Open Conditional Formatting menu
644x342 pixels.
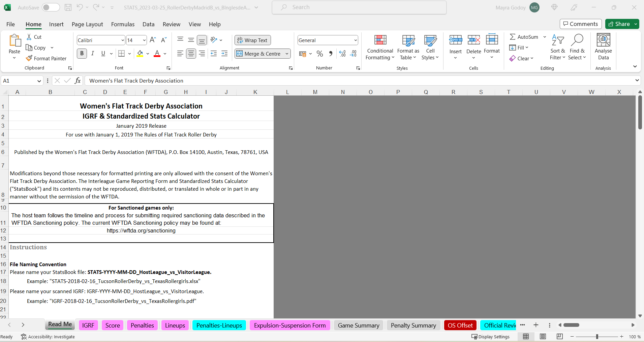(x=380, y=47)
